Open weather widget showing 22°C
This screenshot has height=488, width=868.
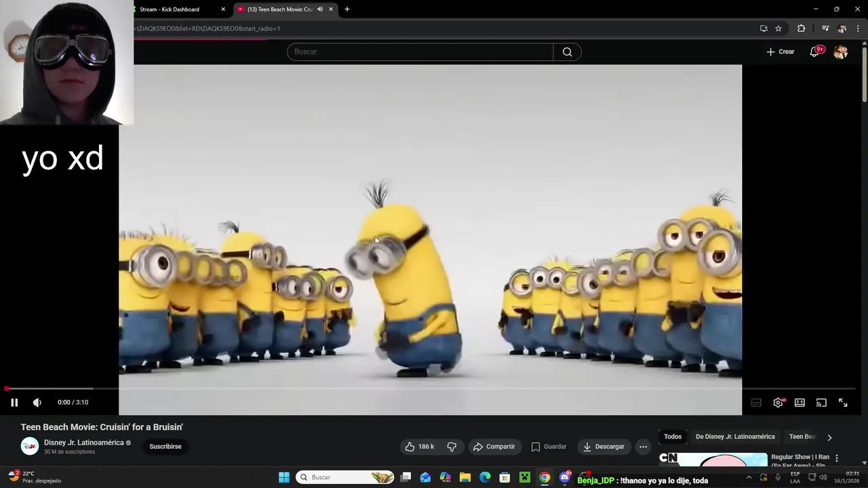tap(34, 477)
